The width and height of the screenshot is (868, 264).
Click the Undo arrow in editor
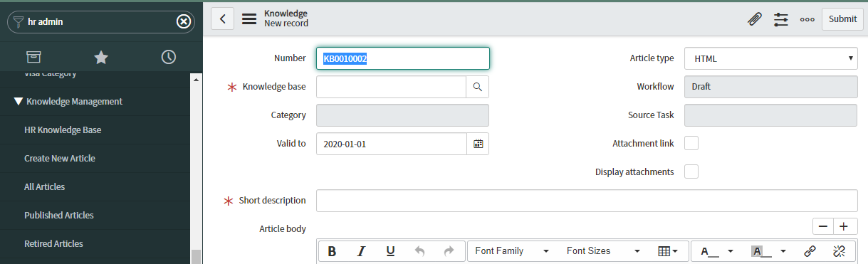(419, 251)
